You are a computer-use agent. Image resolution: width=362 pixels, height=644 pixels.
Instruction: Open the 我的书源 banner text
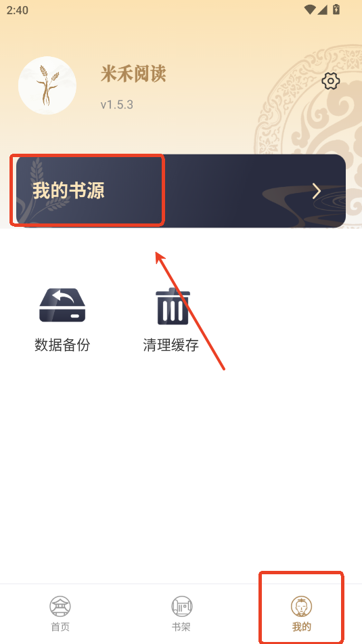pos(68,191)
